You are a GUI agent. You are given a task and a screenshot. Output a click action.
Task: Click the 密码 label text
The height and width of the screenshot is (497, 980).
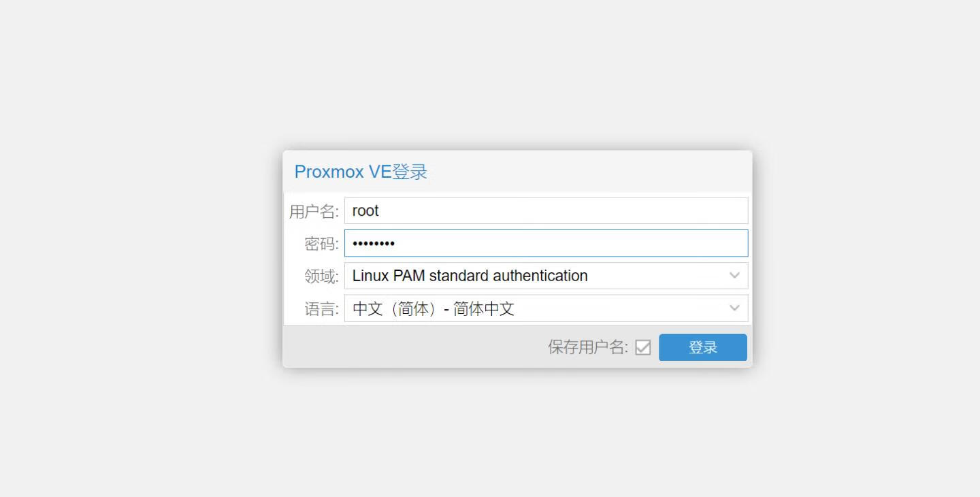pos(321,244)
